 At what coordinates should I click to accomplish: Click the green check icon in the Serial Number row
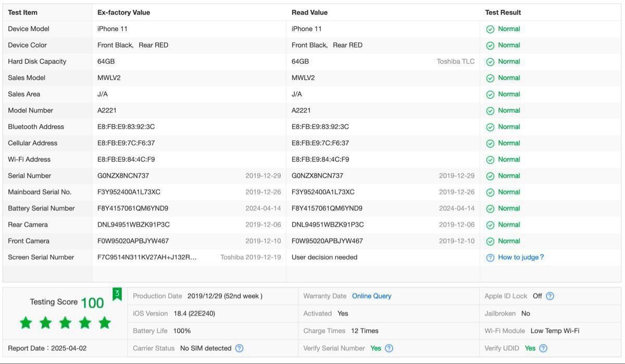pyautogui.click(x=490, y=176)
